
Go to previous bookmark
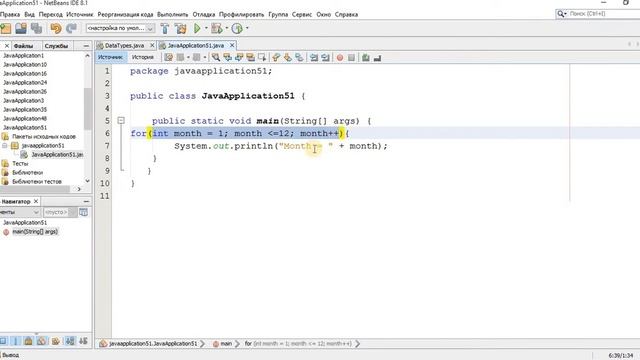[276, 58]
